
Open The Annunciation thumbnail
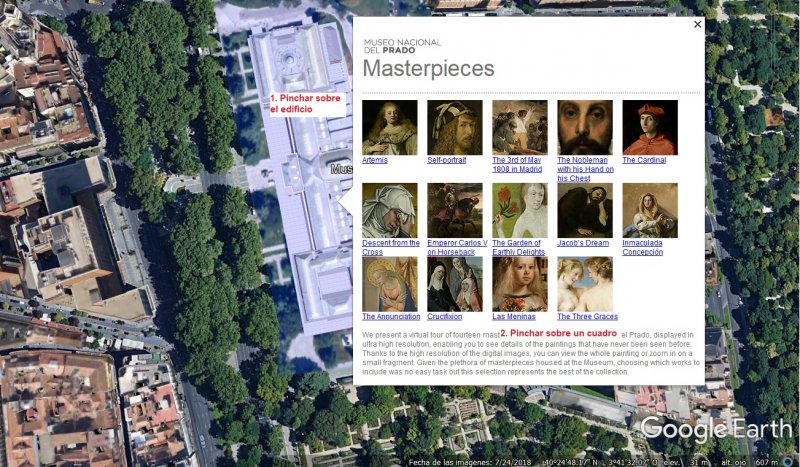[390, 284]
